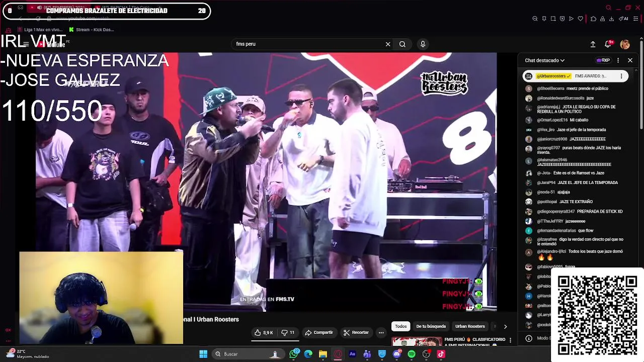Open the FMS PERÚ Clasificatorio video thumbnail

tap(417, 342)
